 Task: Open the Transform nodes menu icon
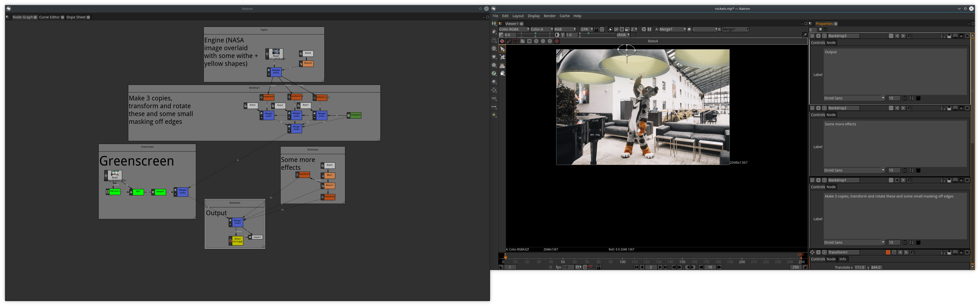click(494, 91)
